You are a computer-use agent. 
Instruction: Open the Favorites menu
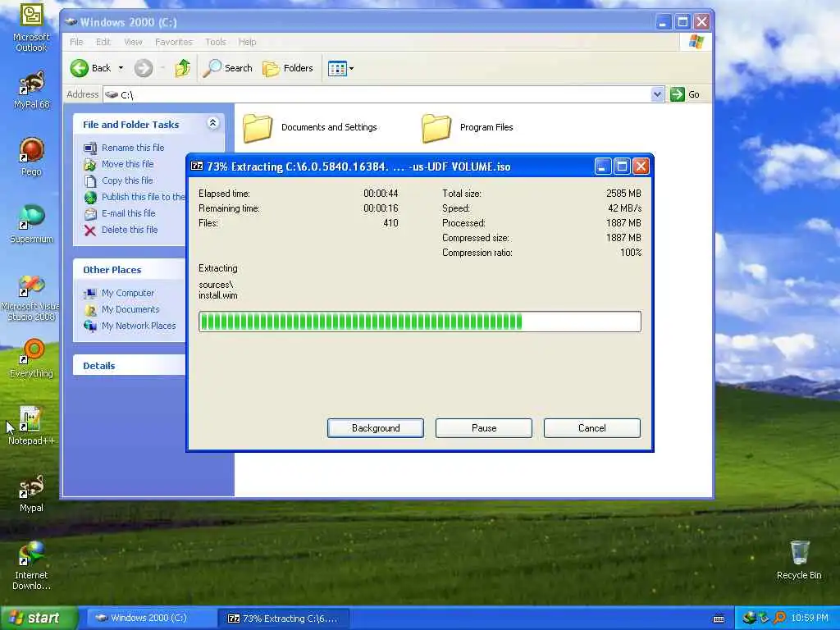coord(174,42)
